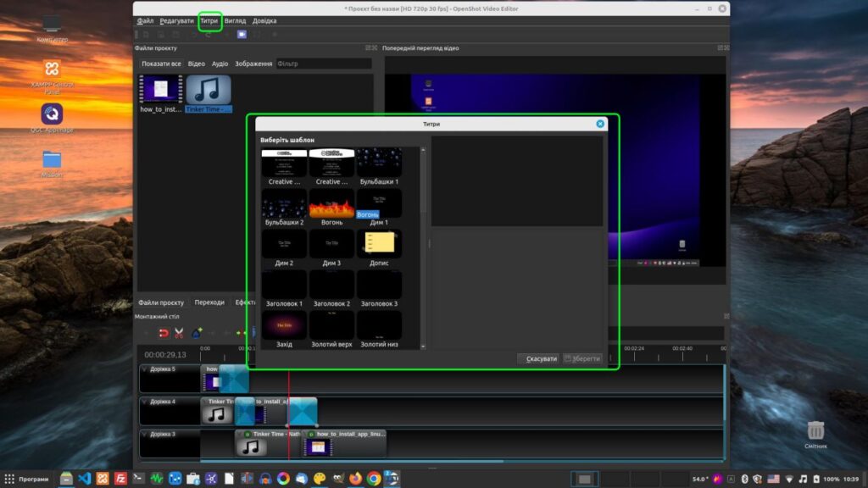Filter project files by Відео
The height and width of the screenshot is (488, 868).
point(197,64)
